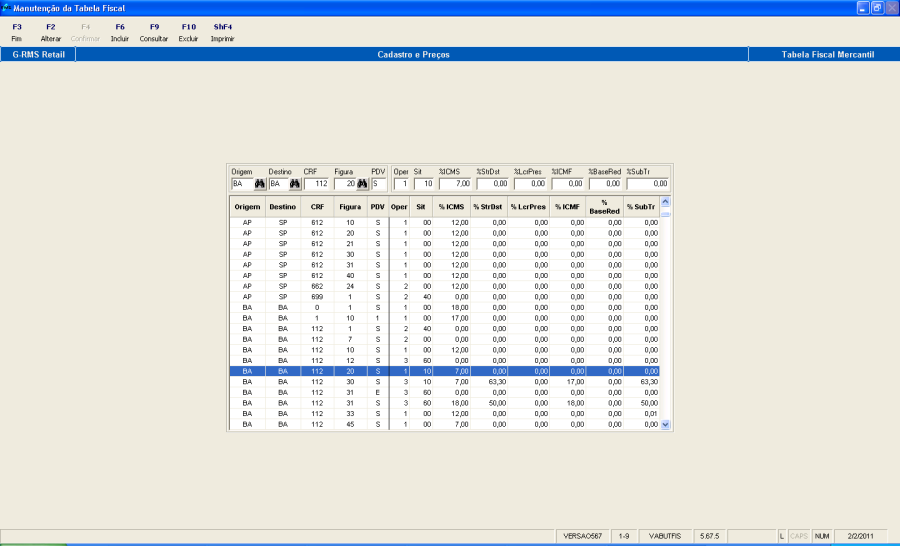Focus the CRF input field
The width and height of the screenshot is (900, 546).
pos(316,184)
